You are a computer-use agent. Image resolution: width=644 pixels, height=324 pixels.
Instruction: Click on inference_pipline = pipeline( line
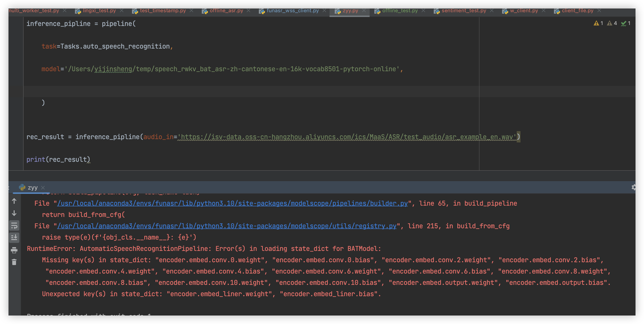[x=81, y=24]
